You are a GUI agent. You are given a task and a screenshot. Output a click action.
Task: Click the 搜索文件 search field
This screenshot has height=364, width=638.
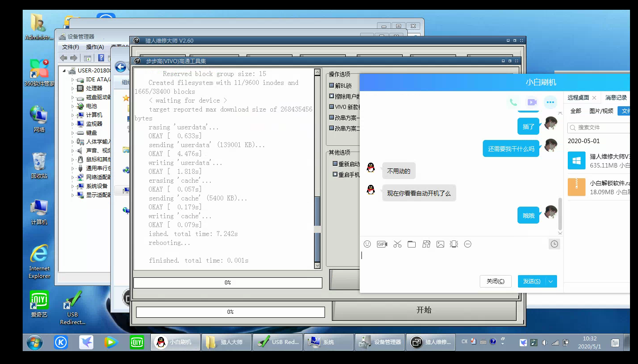tap(599, 128)
